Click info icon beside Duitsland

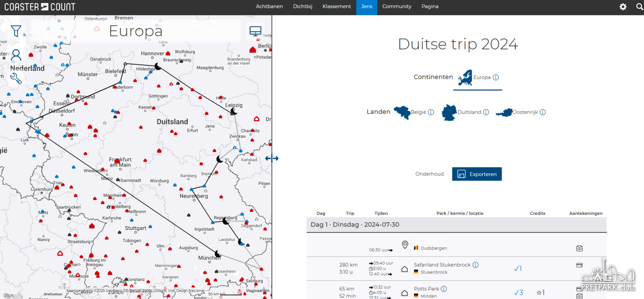(x=486, y=112)
